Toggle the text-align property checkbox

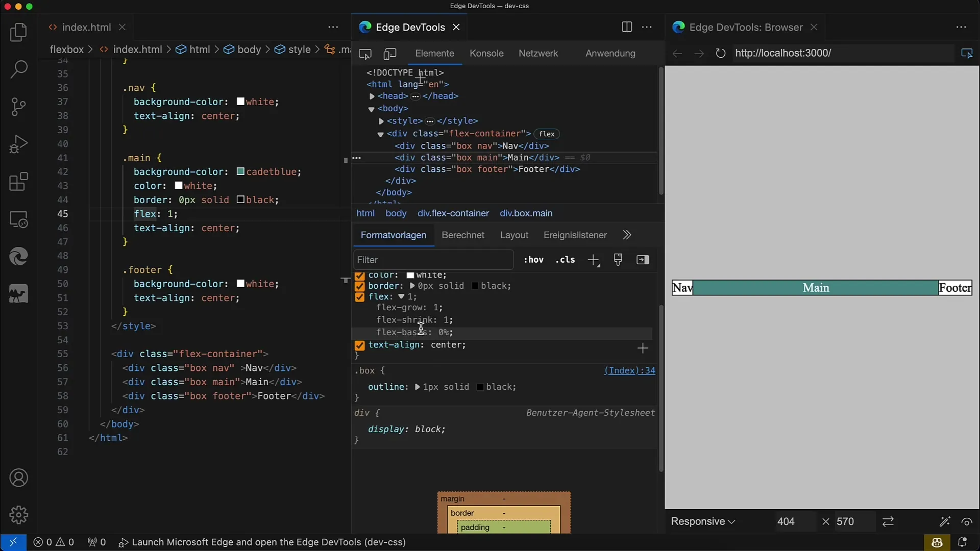click(359, 345)
